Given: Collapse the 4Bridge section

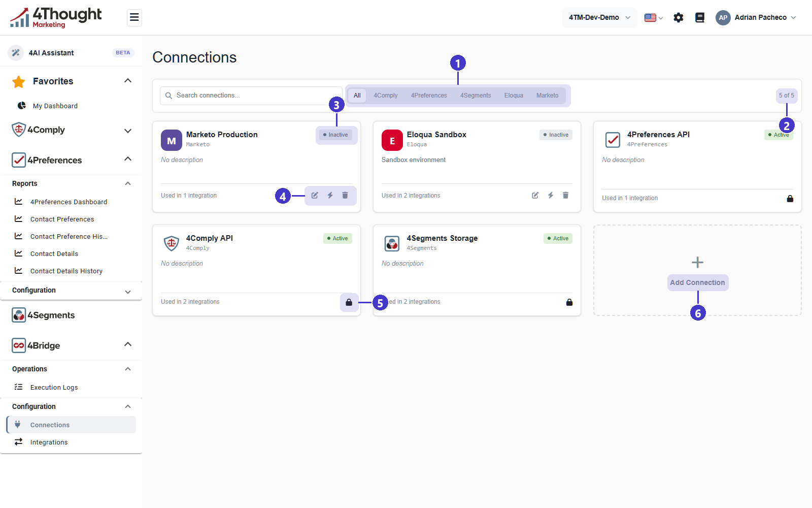Looking at the screenshot, I should click(128, 344).
